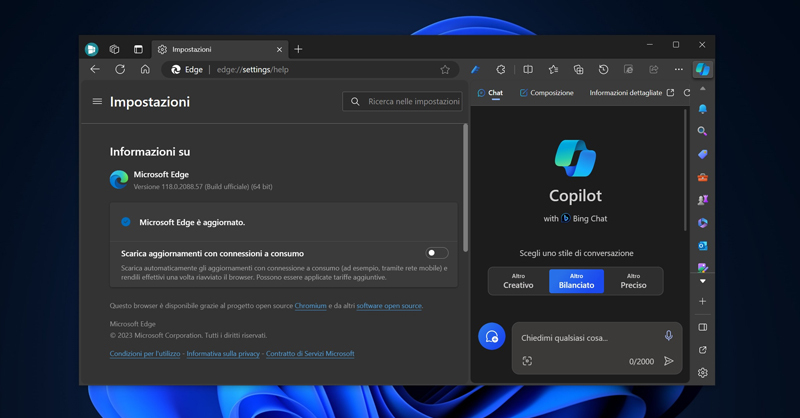Open a new tab with plus button

(298, 49)
